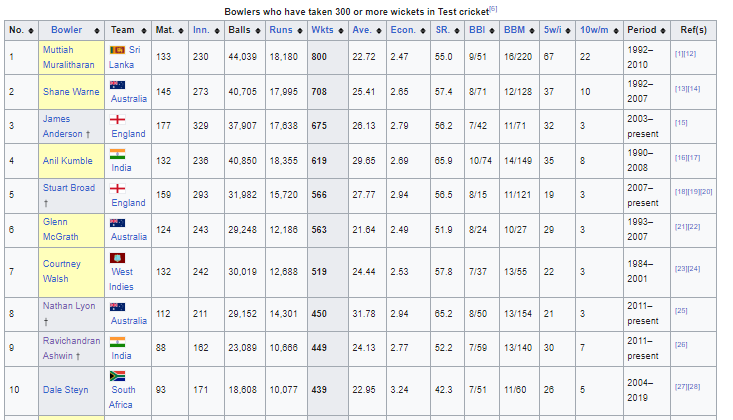The width and height of the screenshot is (733, 420).
Task: Click the Balls column header link
Action: tap(239, 30)
